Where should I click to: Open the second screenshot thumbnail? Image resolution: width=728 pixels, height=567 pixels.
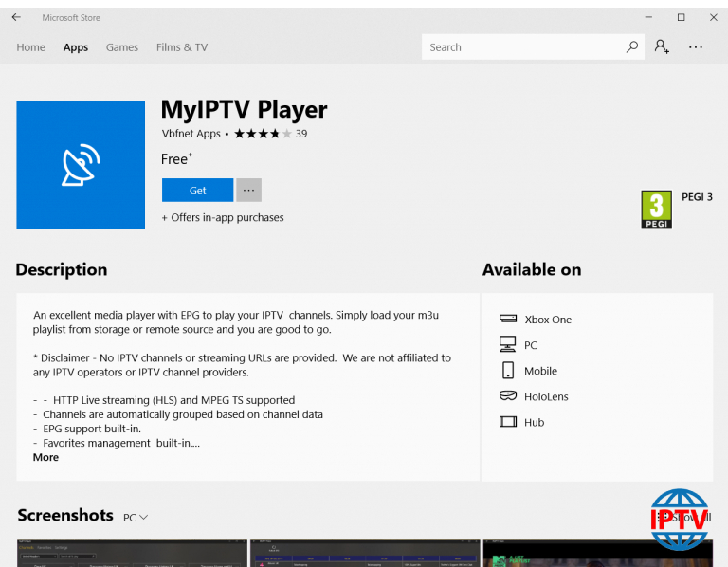coord(365,553)
